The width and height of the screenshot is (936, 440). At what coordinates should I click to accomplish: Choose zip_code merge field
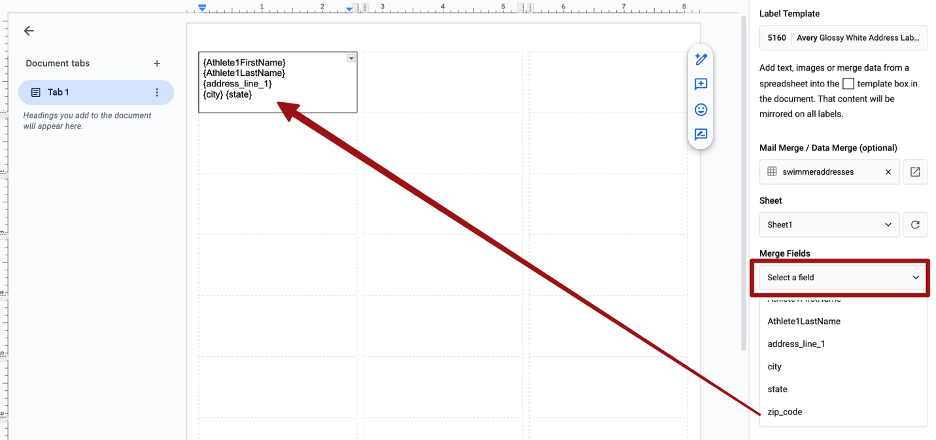point(785,412)
